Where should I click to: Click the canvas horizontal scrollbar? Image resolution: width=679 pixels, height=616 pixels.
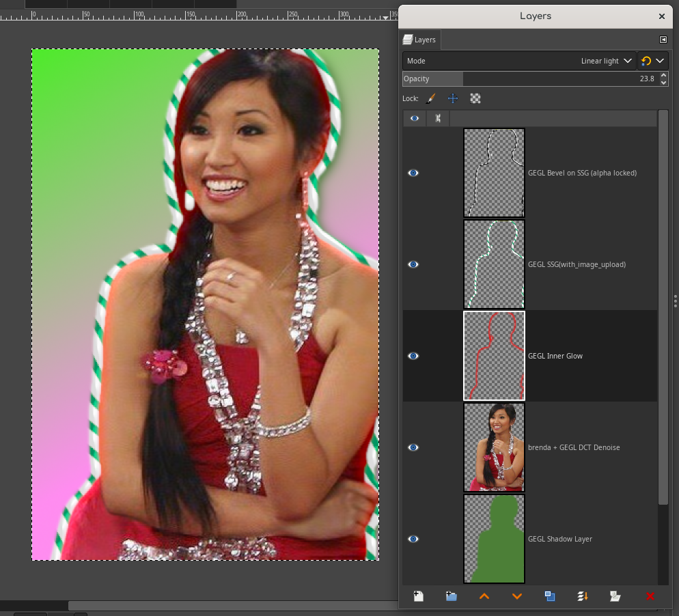(x=233, y=605)
